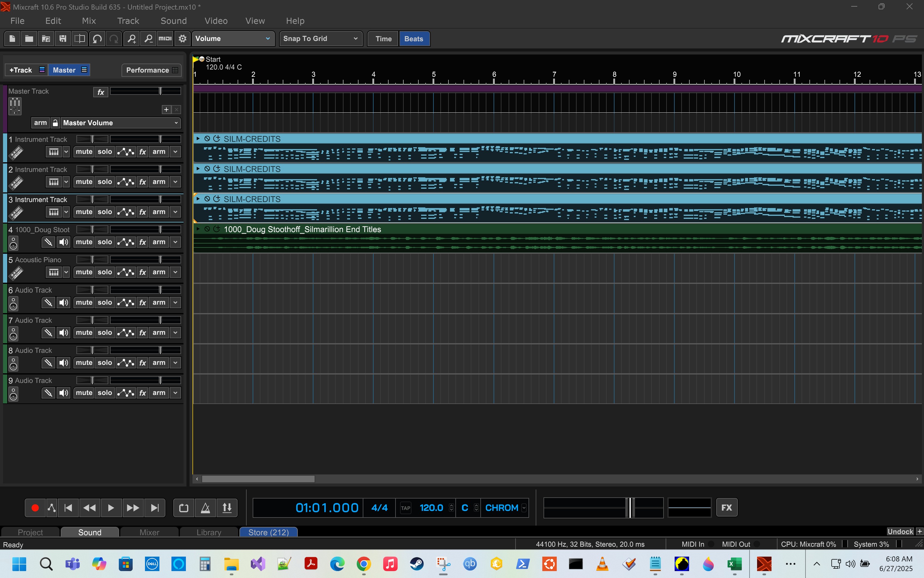Click the guitar tuner icon on track 6
This screenshot has width=924, height=578.
48,302
